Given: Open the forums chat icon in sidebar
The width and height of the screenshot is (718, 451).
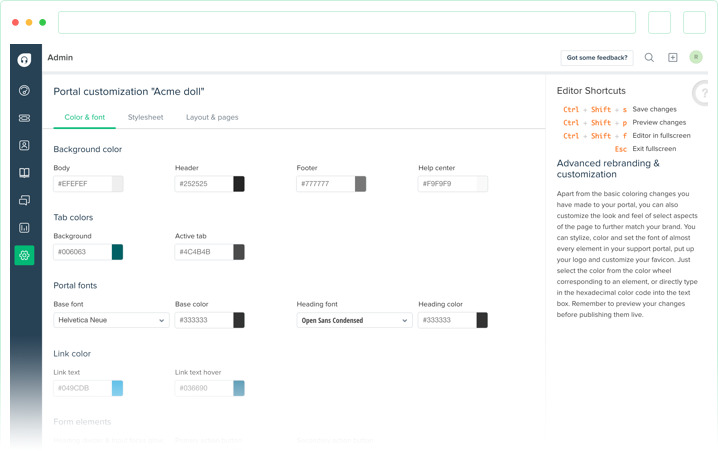Looking at the screenshot, I should [24, 200].
